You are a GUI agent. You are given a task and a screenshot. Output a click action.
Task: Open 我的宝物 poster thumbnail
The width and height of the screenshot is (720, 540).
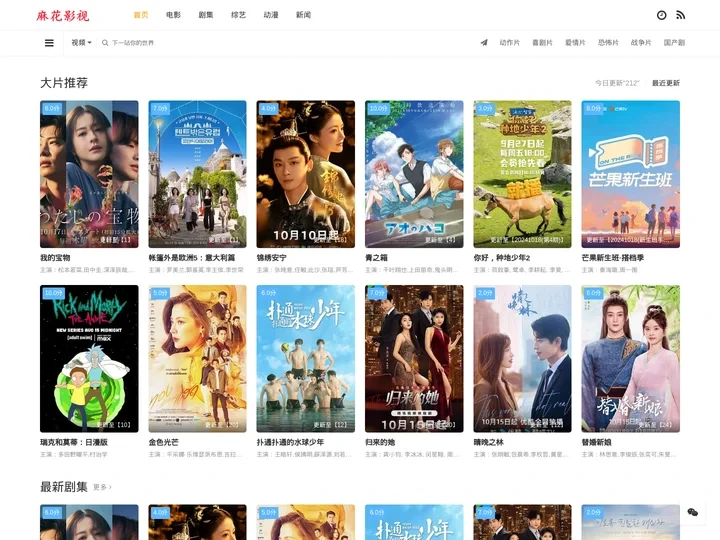pyautogui.click(x=89, y=174)
